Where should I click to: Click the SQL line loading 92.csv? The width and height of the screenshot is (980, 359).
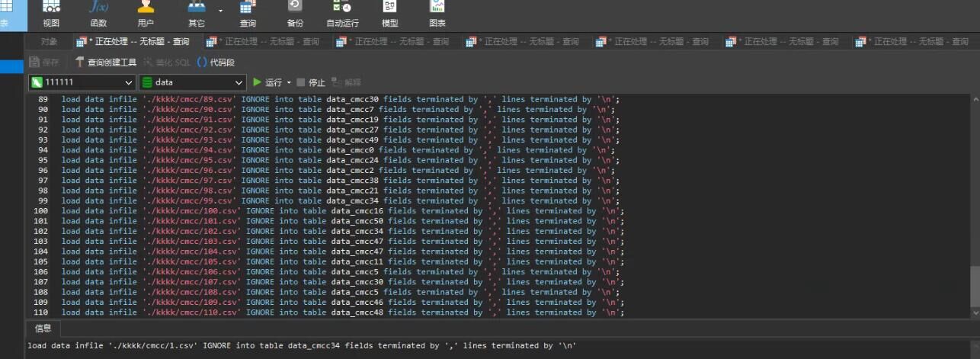click(x=341, y=130)
